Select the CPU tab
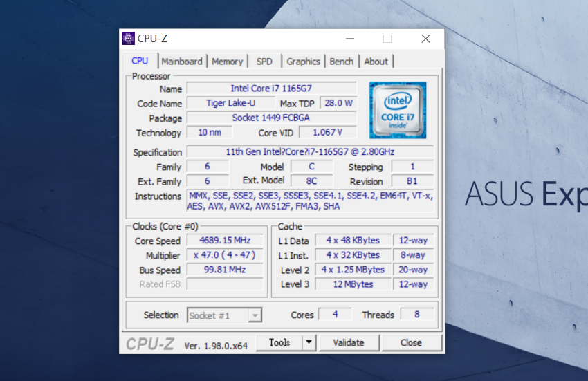The image size is (588, 381). click(140, 61)
